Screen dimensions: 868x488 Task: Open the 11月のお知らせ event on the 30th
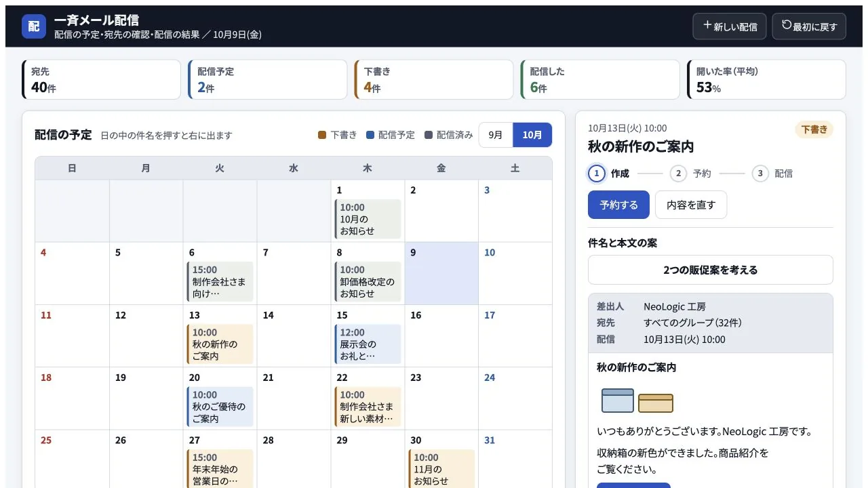[x=441, y=468]
